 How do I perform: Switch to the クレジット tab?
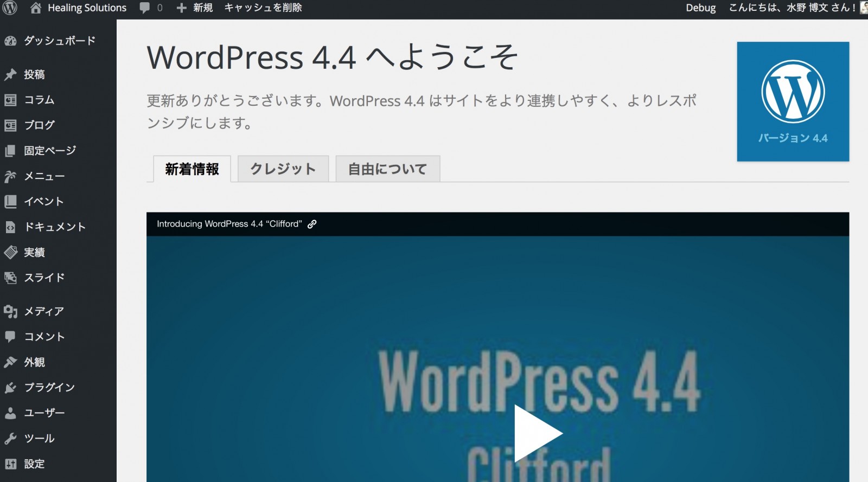[x=283, y=169]
